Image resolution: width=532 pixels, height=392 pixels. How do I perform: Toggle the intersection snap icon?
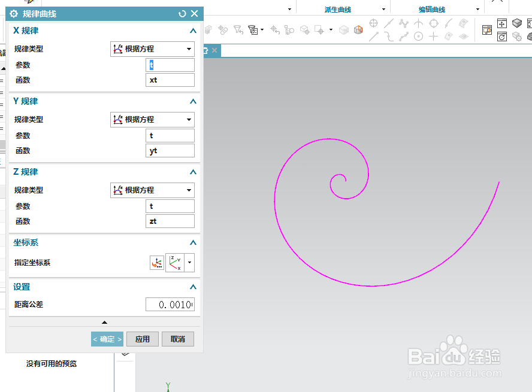click(419, 23)
